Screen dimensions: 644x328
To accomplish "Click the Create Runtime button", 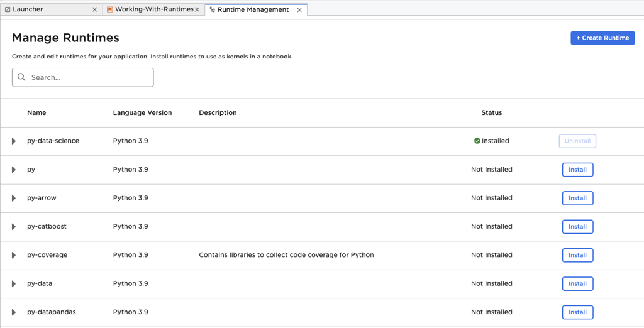I will point(602,38).
